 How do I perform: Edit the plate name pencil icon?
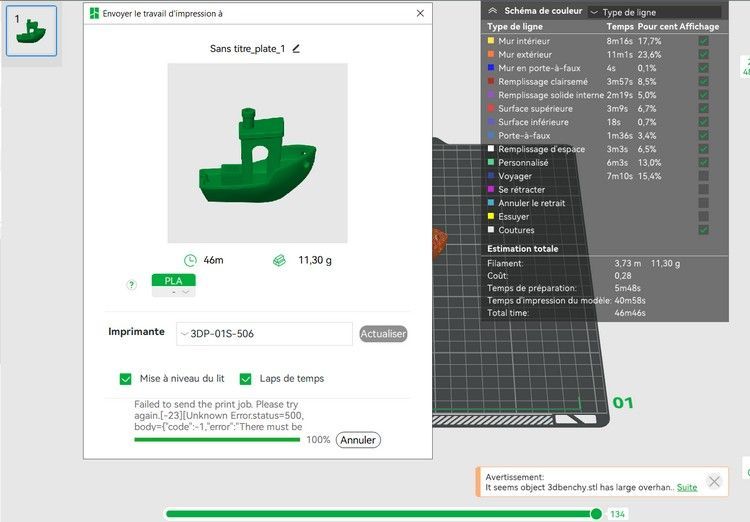296,48
